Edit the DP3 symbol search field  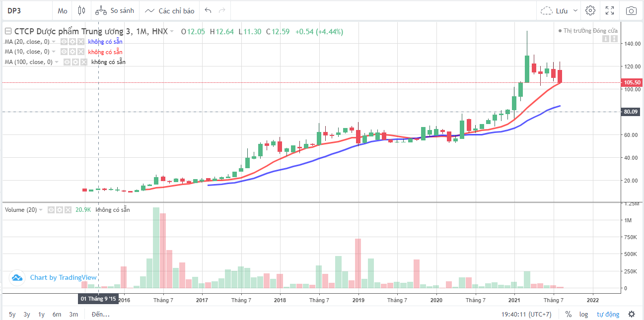(x=26, y=10)
